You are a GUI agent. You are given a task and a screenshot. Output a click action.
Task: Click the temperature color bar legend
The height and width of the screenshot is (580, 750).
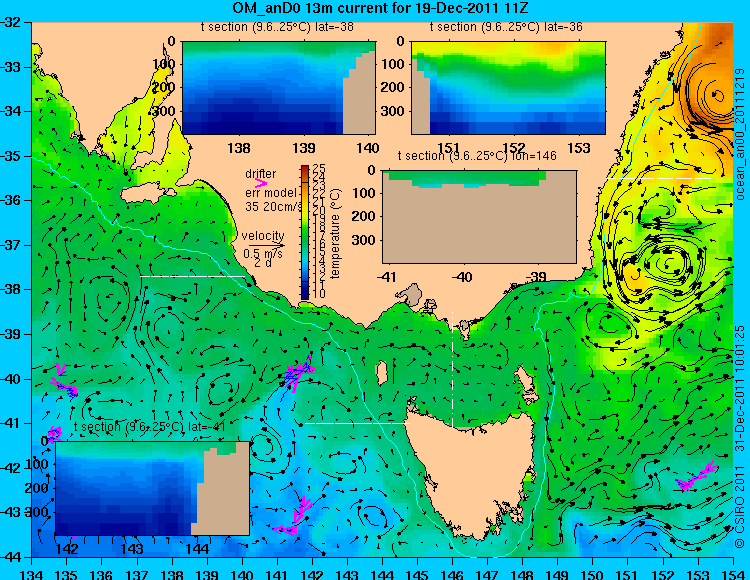click(x=305, y=232)
